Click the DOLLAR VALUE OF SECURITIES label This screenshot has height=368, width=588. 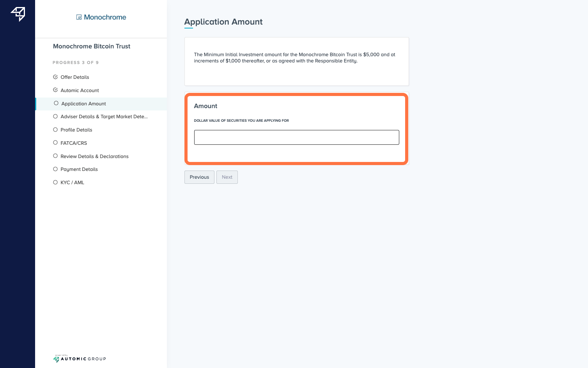(241, 121)
